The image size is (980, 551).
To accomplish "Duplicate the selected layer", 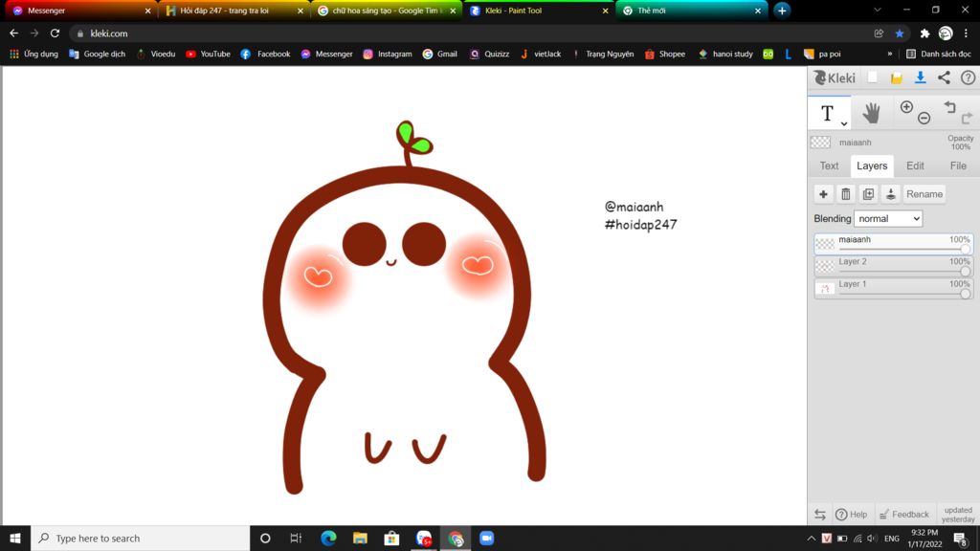I will pyautogui.click(x=868, y=194).
